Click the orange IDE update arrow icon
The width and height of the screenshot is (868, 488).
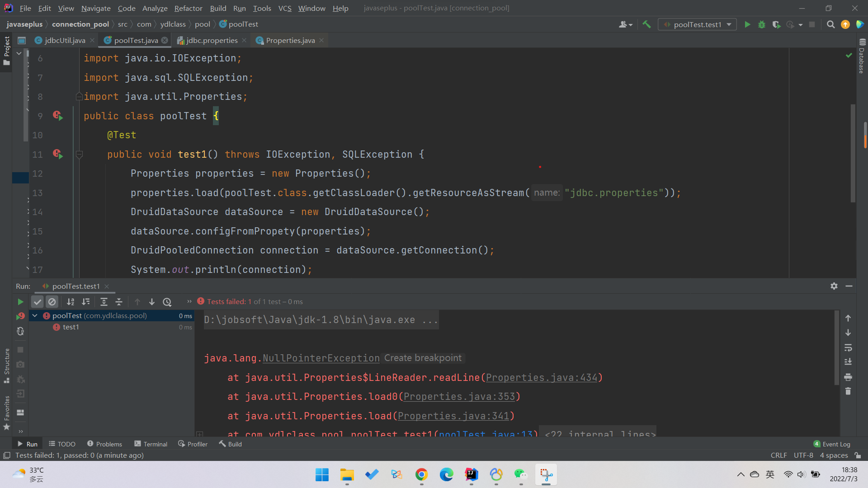pyautogui.click(x=845, y=24)
